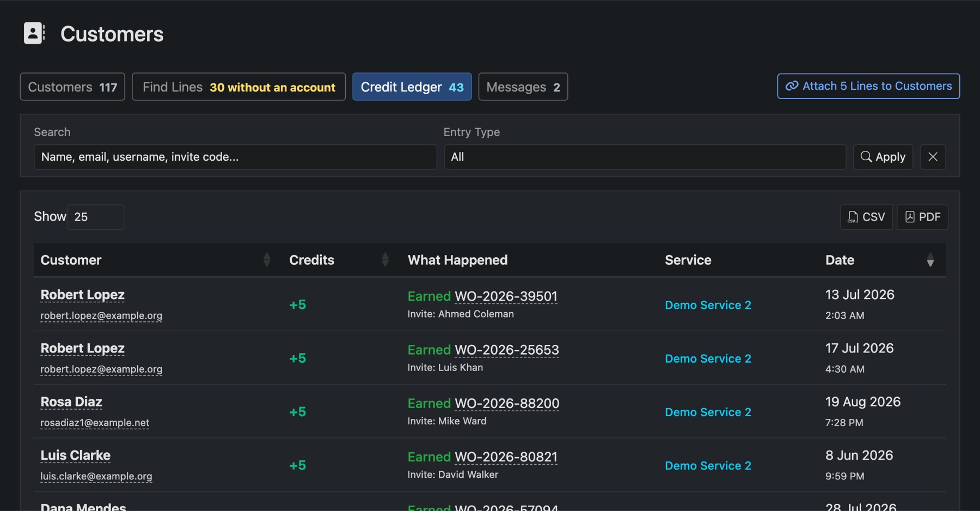Click Demo Service 2 for WO-2026-25653
The width and height of the screenshot is (980, 511).
pyautogui.click(x=708, y=358)
